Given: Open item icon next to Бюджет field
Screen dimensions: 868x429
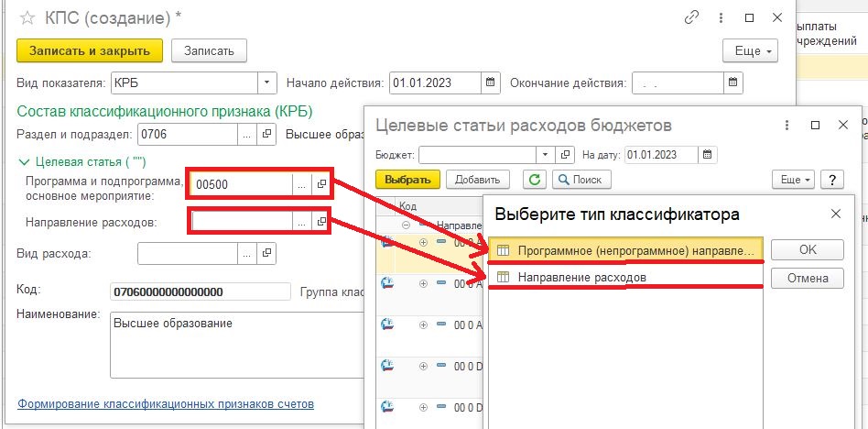Looking at the screenshot, I should (565, 155).
